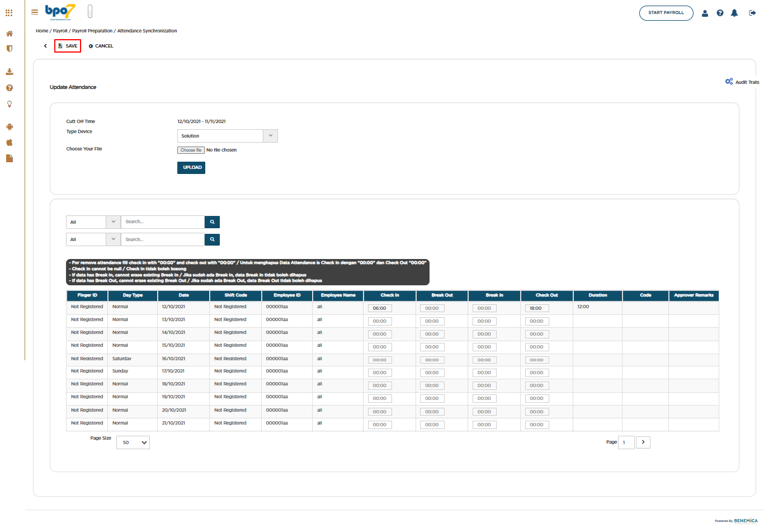Sort by Finger ID column header

87,295
